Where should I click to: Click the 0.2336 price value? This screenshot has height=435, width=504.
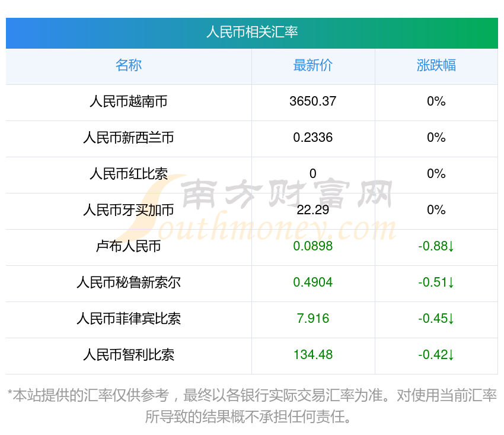click(x=312, y=138)
